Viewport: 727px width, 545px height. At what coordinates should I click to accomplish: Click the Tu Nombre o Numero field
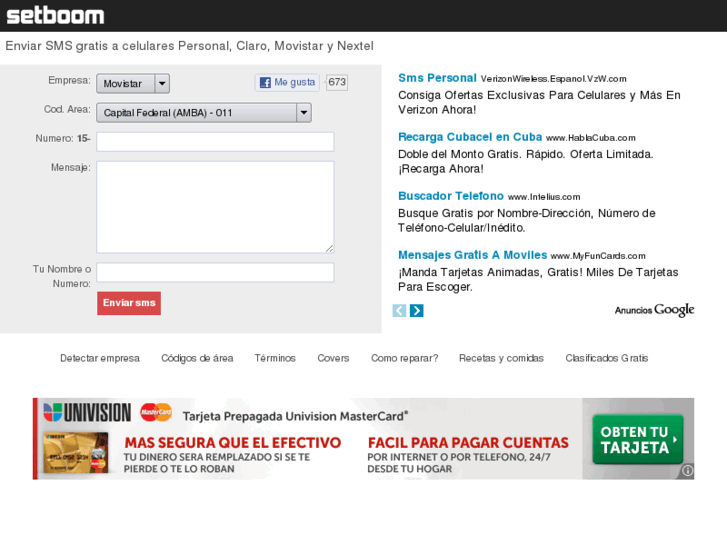pos(215,272)
